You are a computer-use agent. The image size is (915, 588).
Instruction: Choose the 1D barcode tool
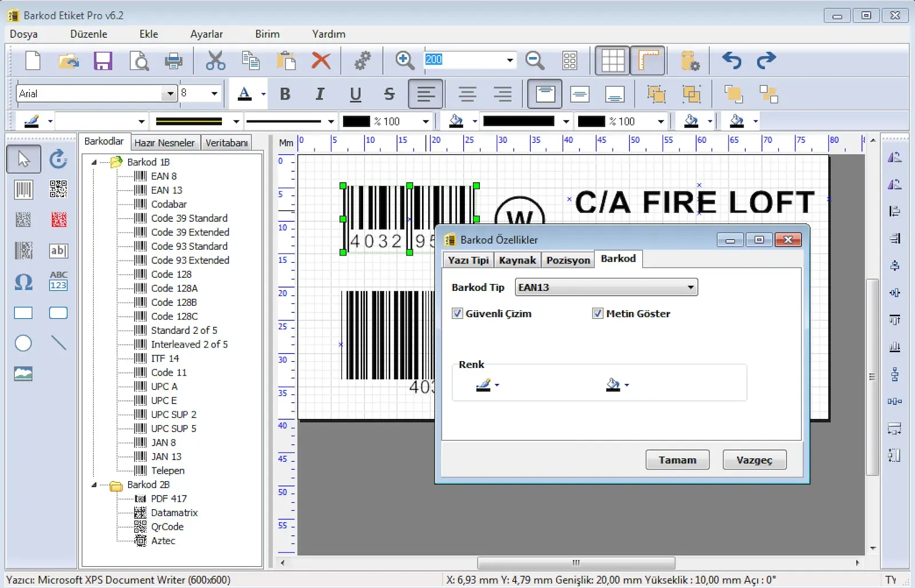coord(23,189)
